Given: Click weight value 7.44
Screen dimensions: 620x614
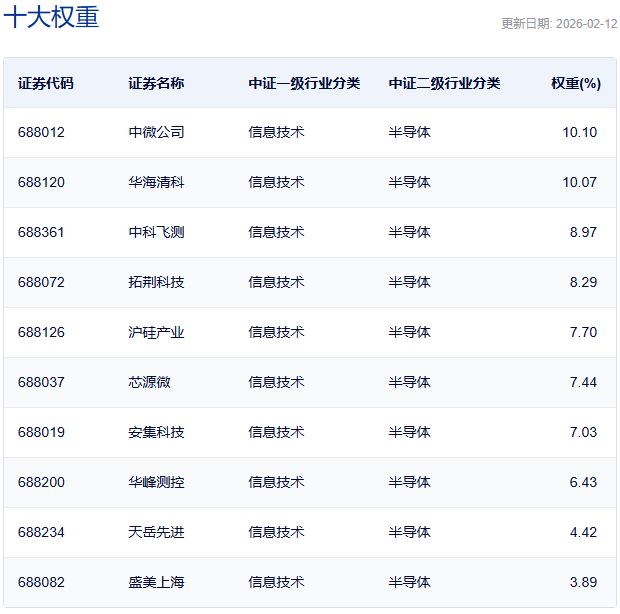Looking at the screenshot, I should pyautogui.click(x=583, y=382).
